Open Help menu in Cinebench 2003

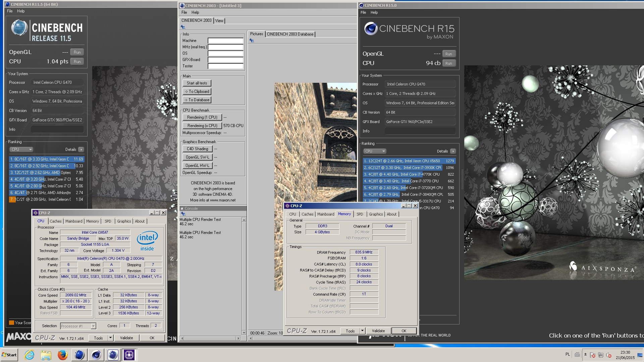[x=195, y=12]
